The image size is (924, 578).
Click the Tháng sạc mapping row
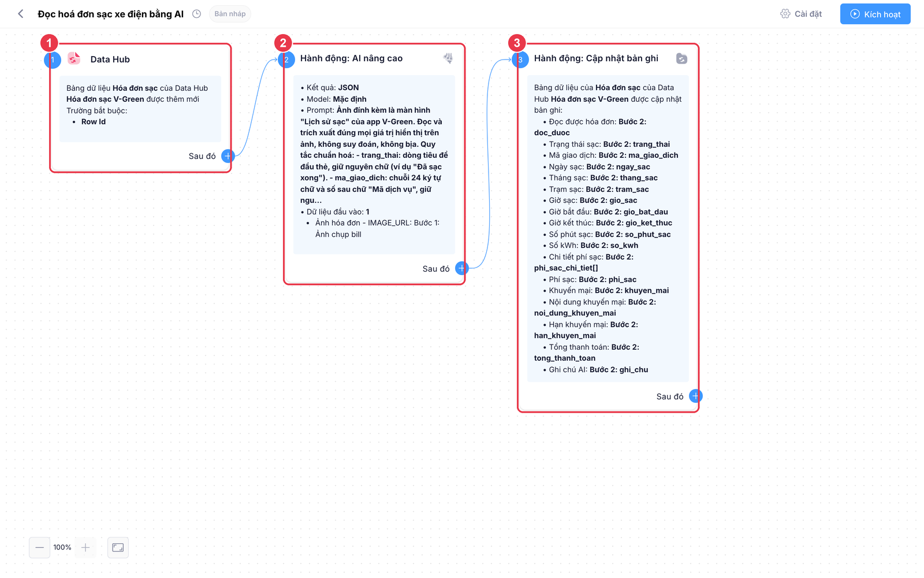pos(600,177)
